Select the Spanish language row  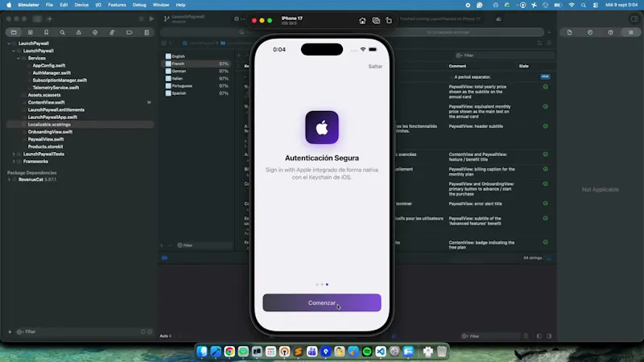click(197, 93)
